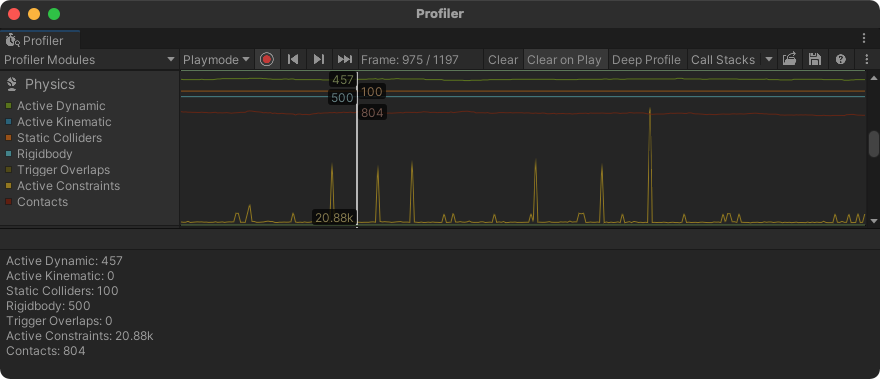Click the red record button
The image size is (880, 379).
[x=267, y=60]
